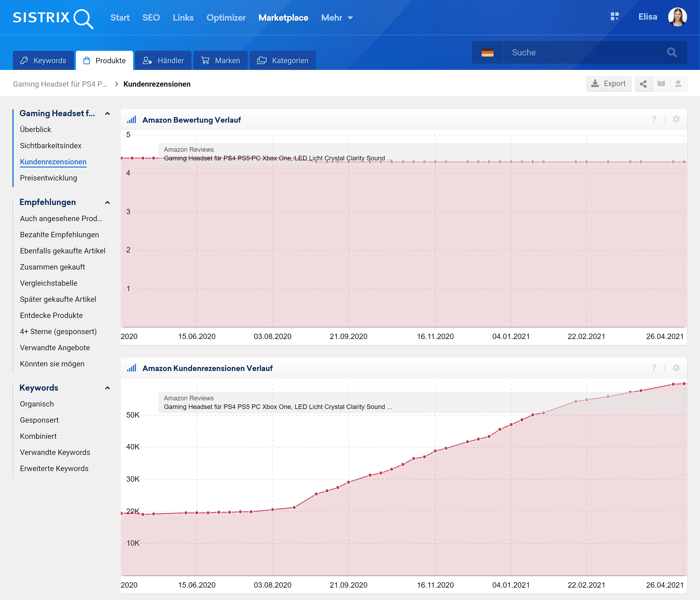Select the German flag country selector

click(487, 52)
